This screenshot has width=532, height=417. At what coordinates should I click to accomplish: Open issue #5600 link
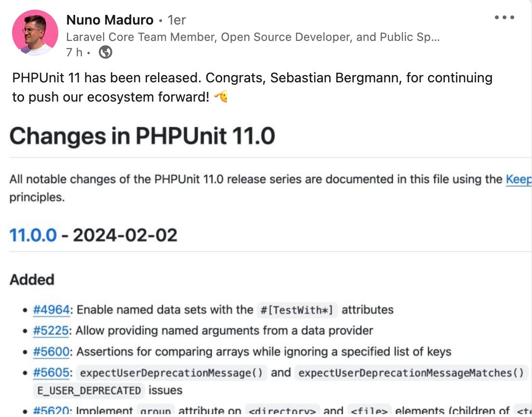coord(51,352)
